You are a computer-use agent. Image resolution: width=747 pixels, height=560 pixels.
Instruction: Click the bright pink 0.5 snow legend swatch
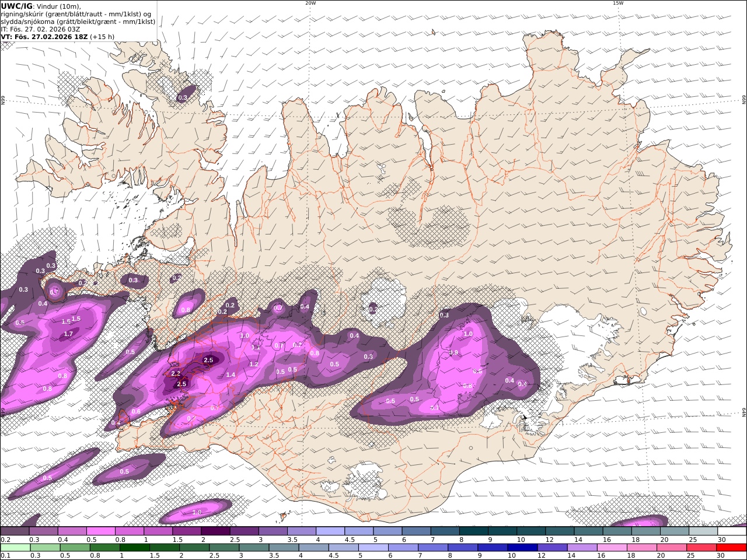pos(101,531)
